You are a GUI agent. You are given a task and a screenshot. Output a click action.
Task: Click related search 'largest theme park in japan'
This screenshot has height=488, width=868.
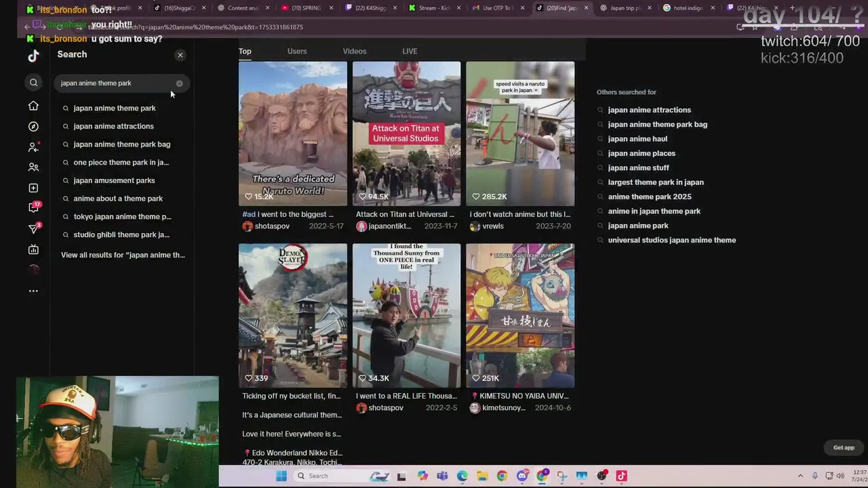(656, 182)
